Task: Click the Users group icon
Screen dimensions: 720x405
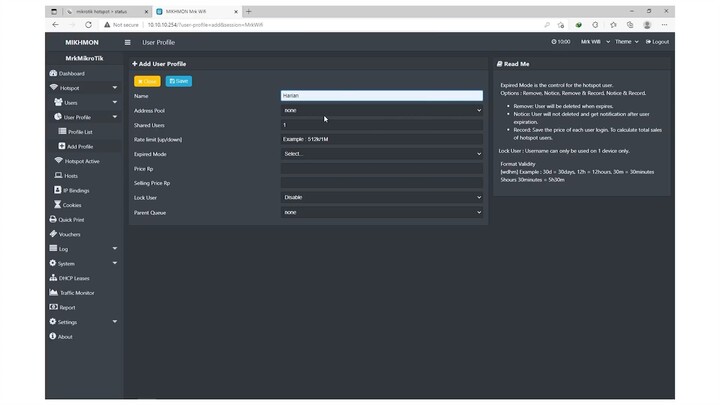Action: click(x=58, y=102)
